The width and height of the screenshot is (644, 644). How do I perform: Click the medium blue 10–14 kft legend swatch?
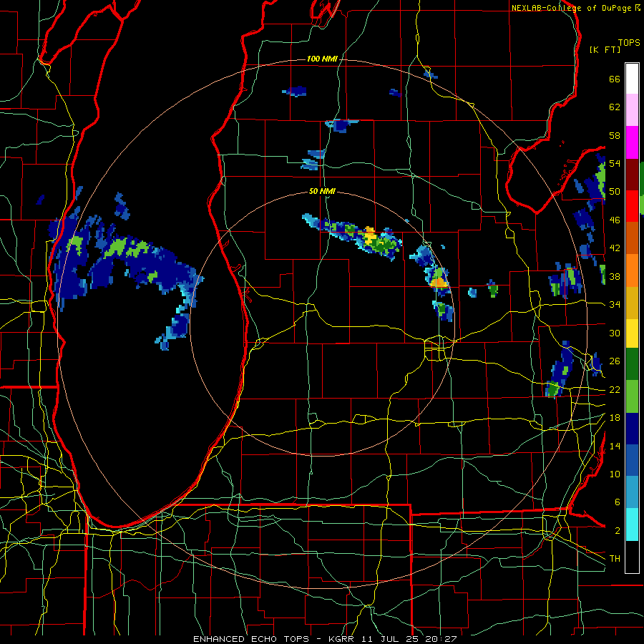point(632,460)
